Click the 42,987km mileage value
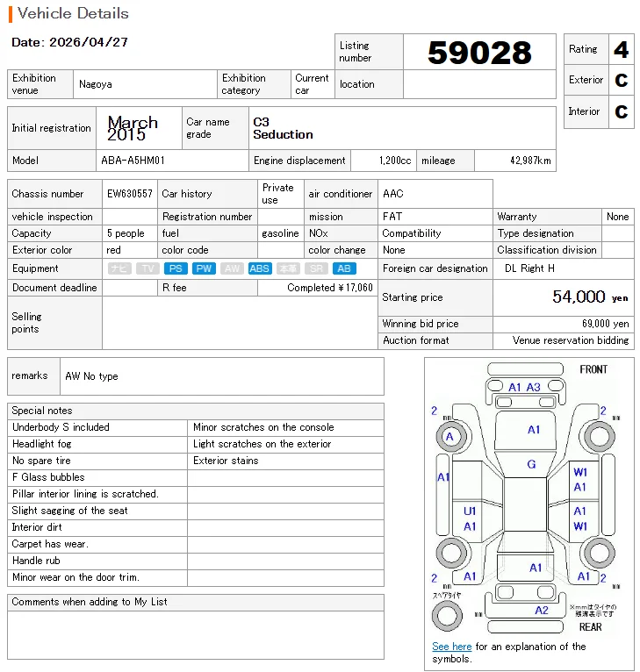The image size is (640, 672). pos(530,161)
